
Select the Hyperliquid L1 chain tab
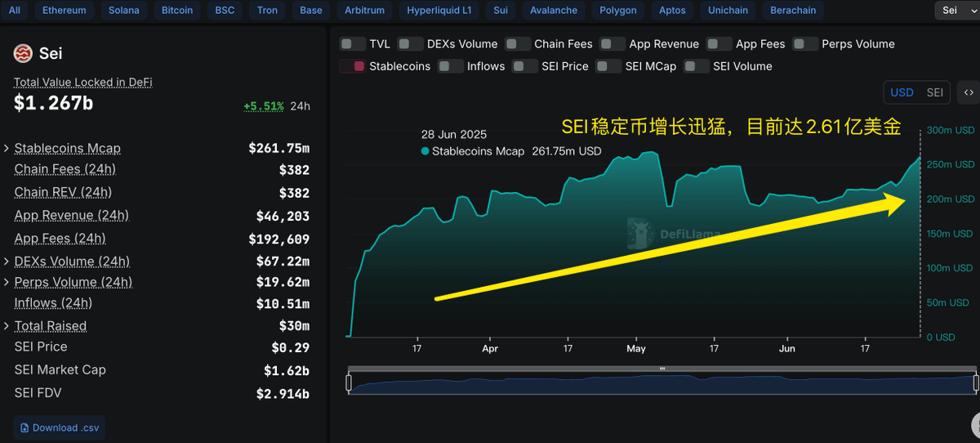pos(439,11)
